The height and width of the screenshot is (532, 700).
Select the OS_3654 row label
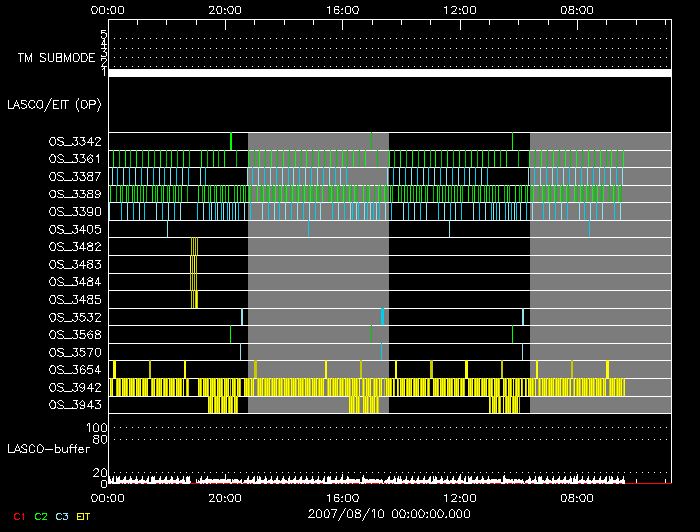(75, 370)
